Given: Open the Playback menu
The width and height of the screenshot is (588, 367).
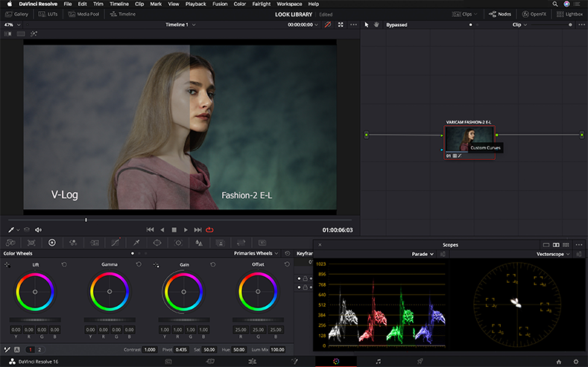Looking at the screenshot, I should point(196,4).
